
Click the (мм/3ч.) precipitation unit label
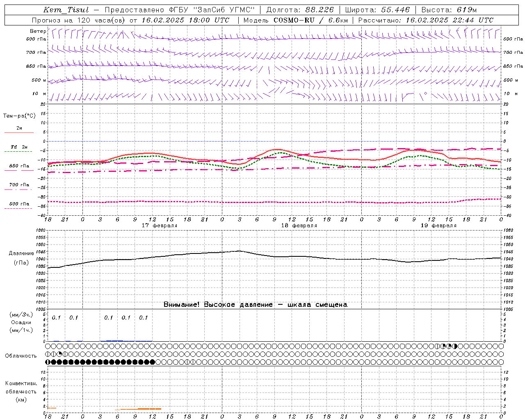pyautogui.click(x=21, y=315)
